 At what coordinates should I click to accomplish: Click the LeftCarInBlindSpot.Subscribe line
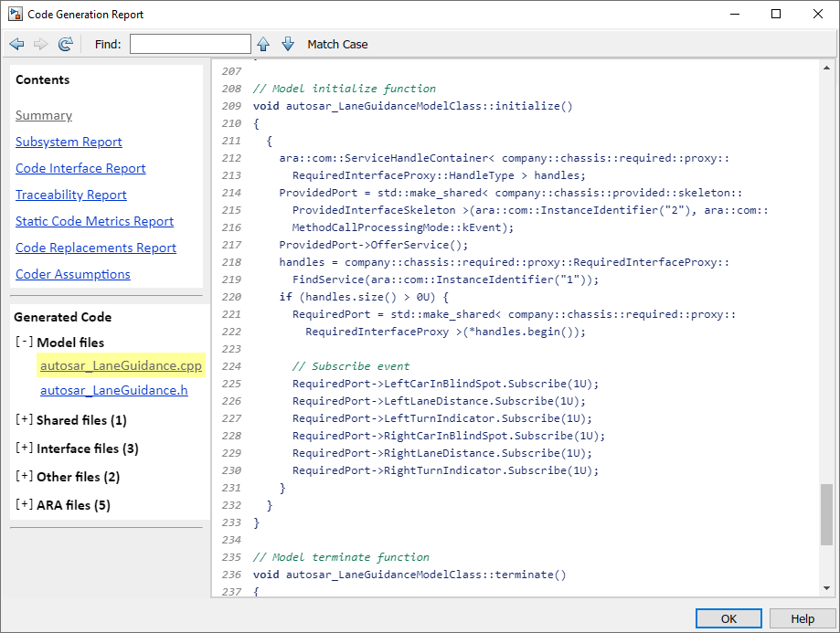click(x=446, y=384)
